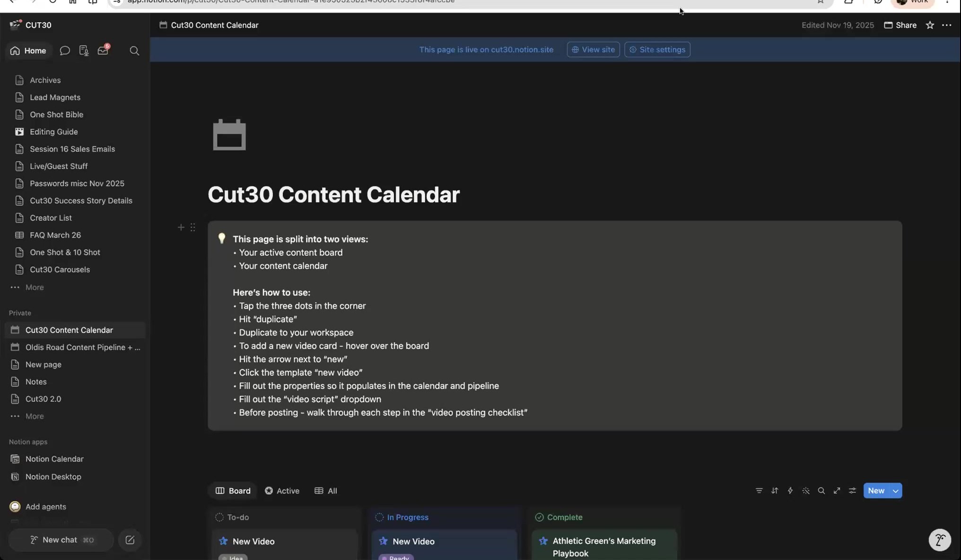Open the In Progress New Video card
Screen dimensions: 961x560
444,544
